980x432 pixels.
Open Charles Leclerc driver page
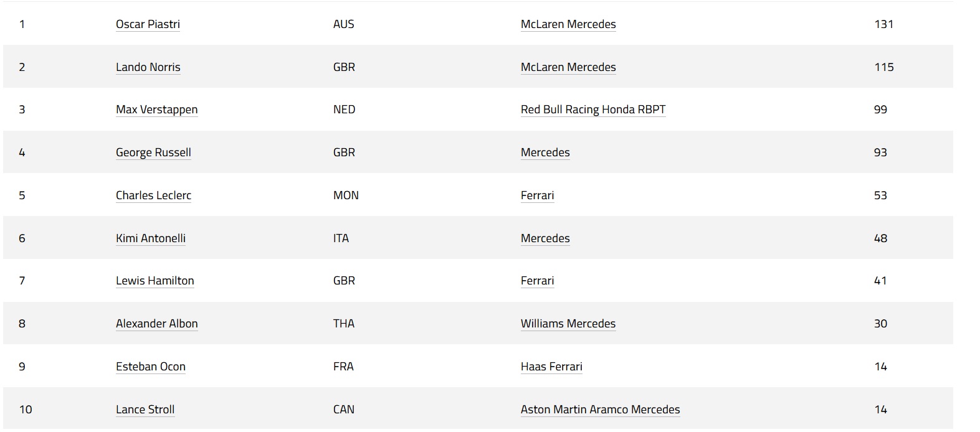153,195
